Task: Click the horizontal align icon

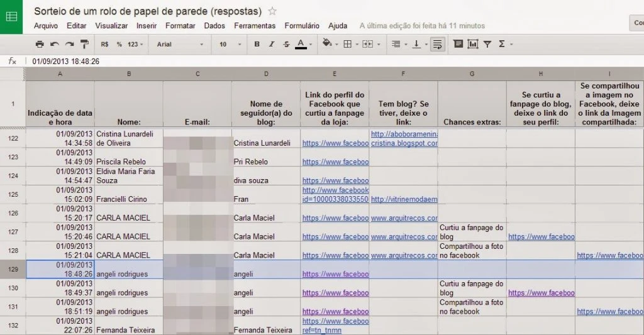Action: pos(396,44)
